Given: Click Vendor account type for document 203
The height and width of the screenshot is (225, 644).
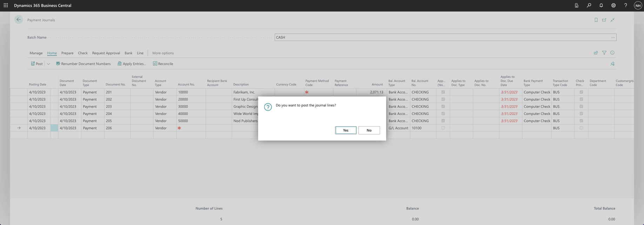Looking at the screenshot, I should coord(165,107).
